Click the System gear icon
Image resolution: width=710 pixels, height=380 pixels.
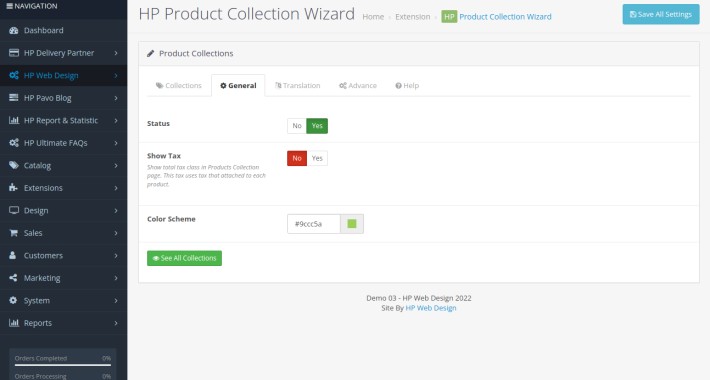point(13,300)
